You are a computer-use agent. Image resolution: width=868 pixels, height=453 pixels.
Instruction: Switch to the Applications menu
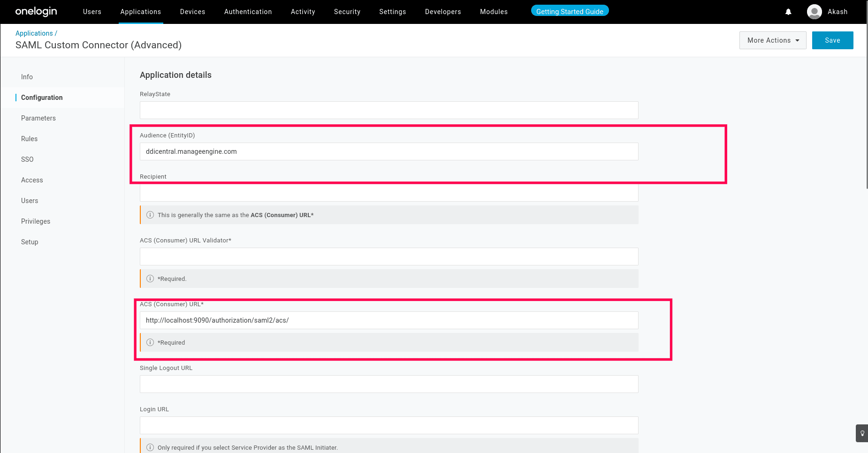coord(140,12)
